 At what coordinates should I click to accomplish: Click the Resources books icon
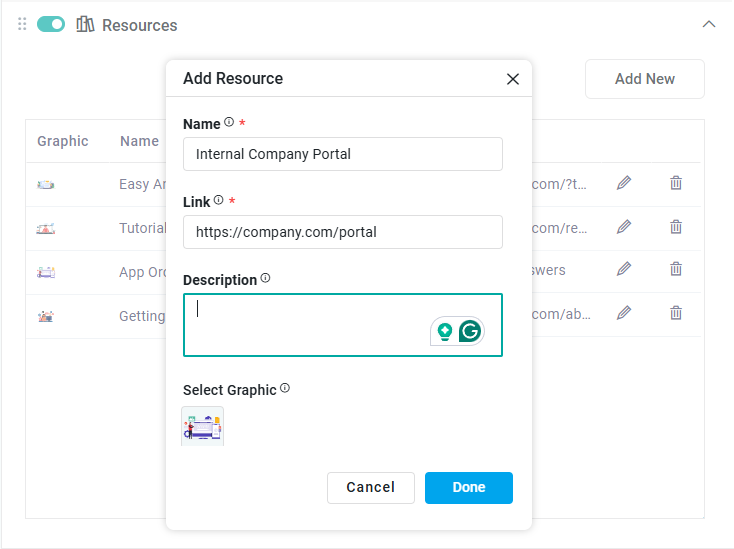(x=85, y=24)
